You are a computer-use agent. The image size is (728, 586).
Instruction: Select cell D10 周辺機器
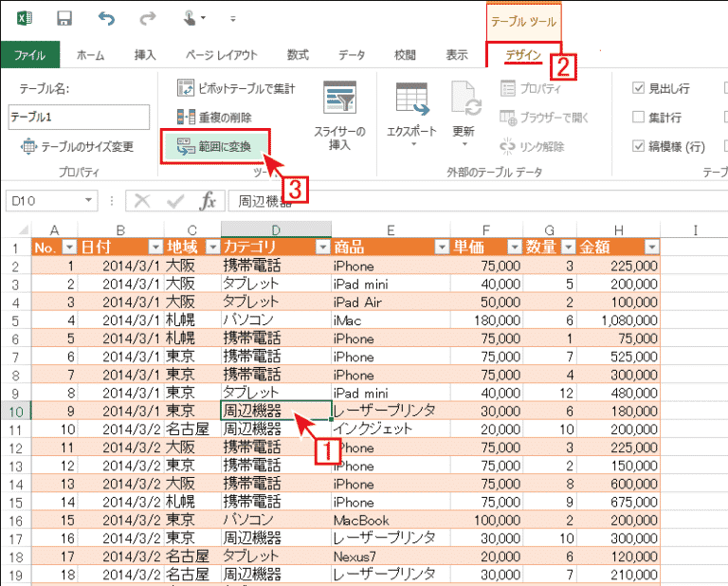click(x=276, y=411)
